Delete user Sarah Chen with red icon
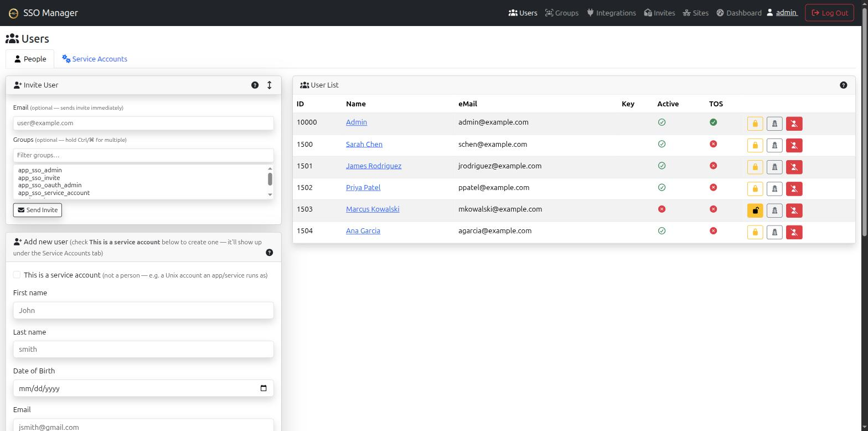This screenshot has width=868, height=431. (x=794, y=145)
